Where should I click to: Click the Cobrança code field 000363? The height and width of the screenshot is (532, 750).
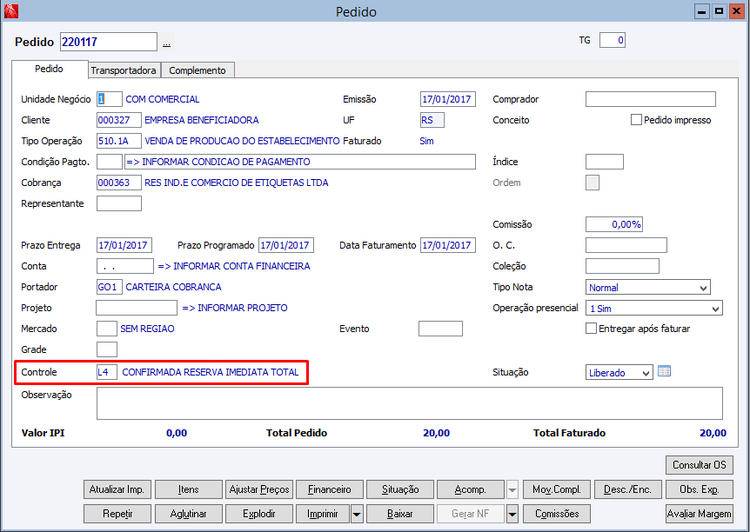(x=119, y=182)
